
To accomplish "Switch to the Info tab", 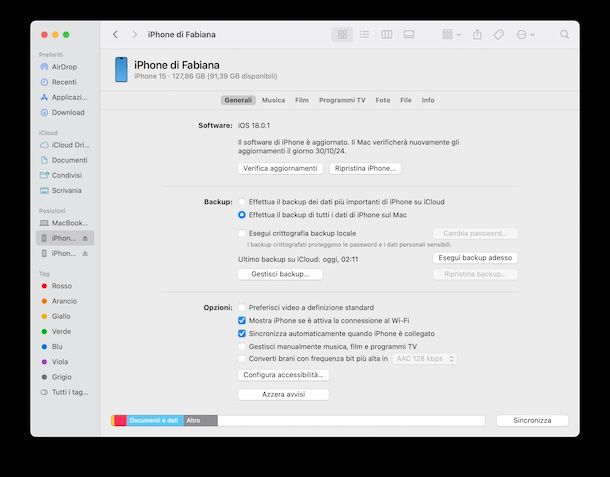I will pyautogui.click(x=428, y=100).
